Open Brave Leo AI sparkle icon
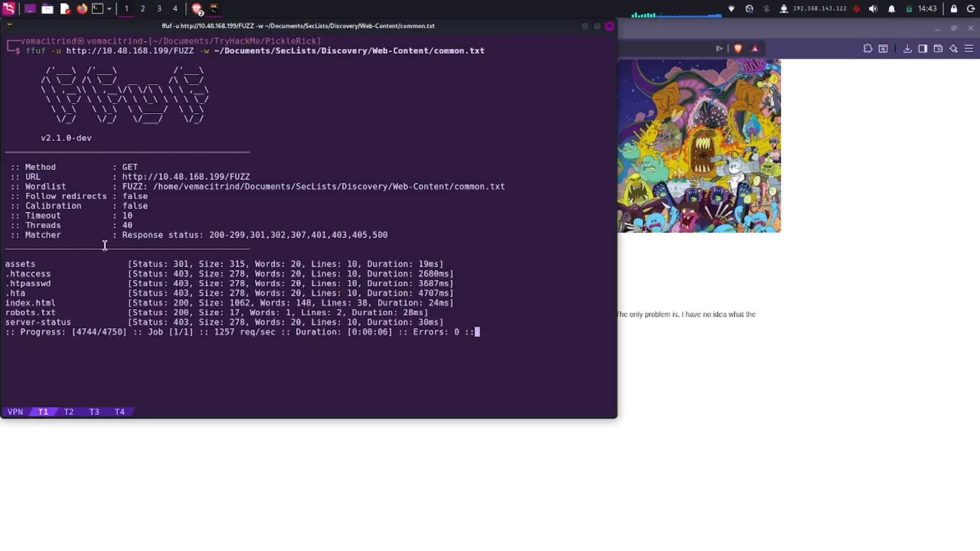The width and height of the screenshot is (980, 551). tap(953, 48)
